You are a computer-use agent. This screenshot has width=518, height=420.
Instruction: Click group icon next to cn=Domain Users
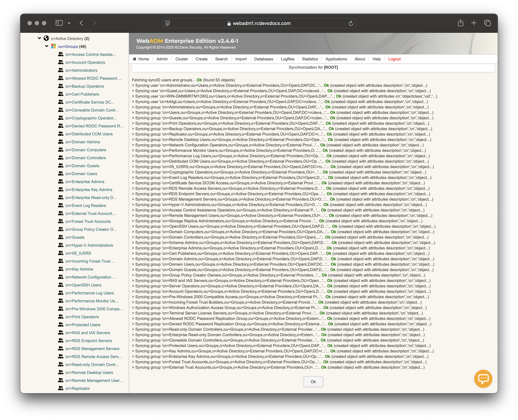coord(61,173)
